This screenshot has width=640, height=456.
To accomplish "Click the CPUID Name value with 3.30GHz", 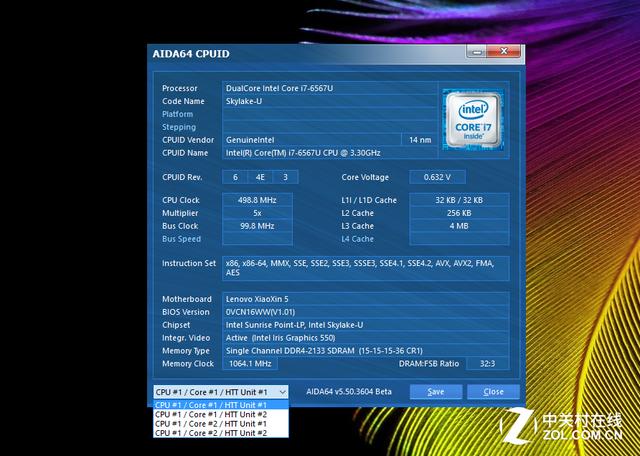I will [330, 153].
